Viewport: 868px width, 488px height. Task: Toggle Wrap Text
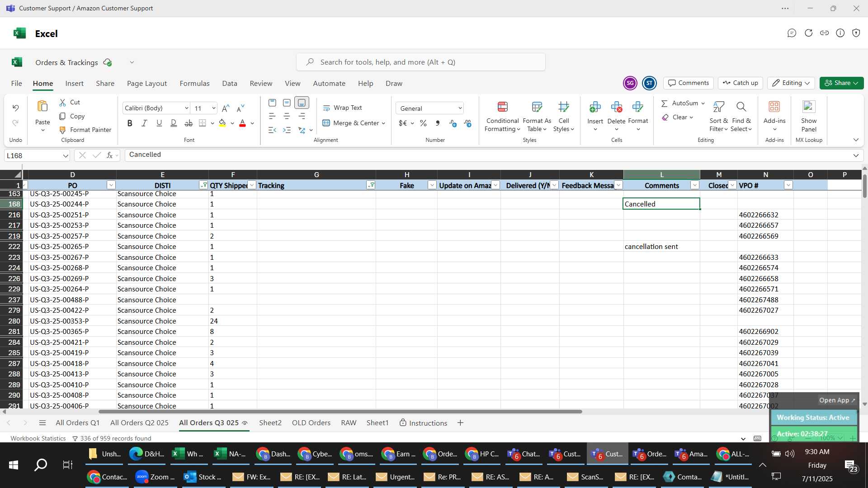pos(342,108)
